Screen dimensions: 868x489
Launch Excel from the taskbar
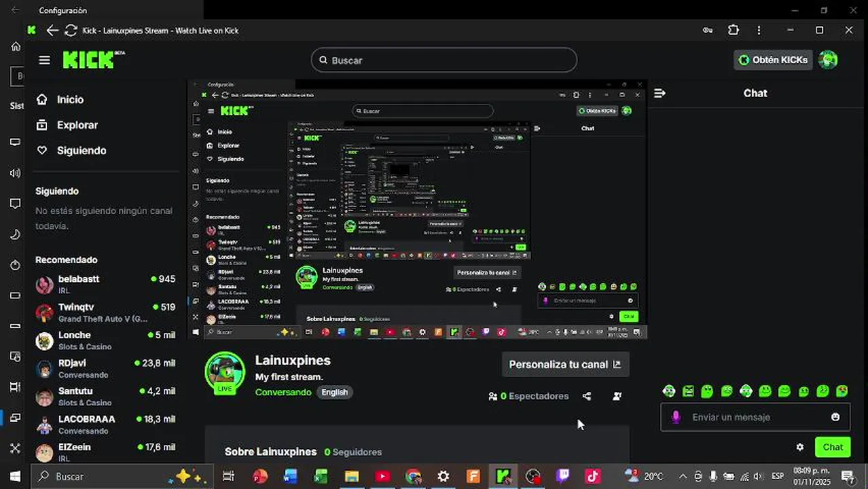pos(321,476)
